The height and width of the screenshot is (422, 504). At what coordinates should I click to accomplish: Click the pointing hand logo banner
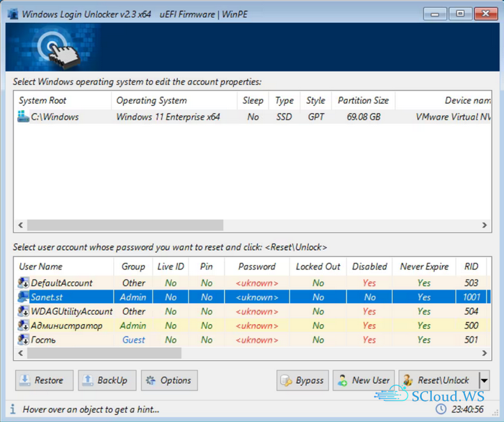click(x=54, y=48)
